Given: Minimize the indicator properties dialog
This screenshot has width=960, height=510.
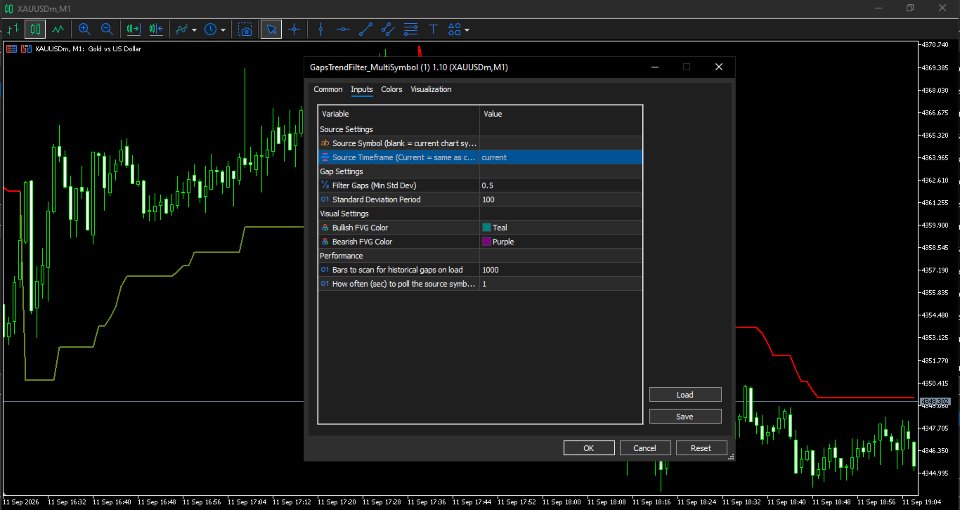Looking at the screenshot, I should 655,67.
